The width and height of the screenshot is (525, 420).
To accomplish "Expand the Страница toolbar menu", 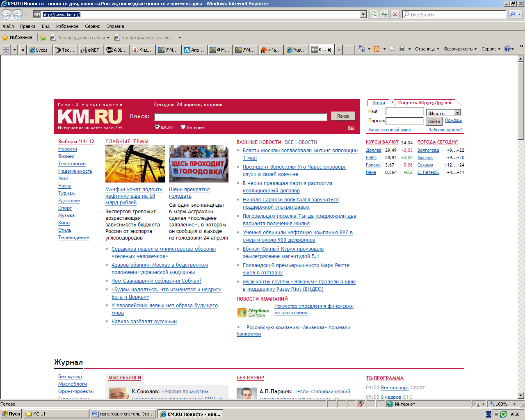I will click(x=427, y=49).
